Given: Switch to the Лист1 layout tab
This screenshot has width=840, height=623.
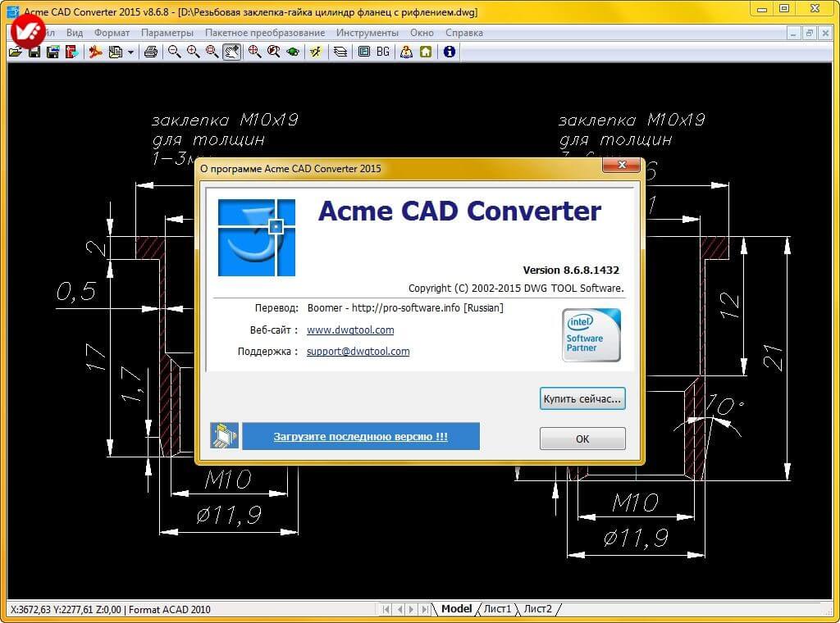Looking at the screenshot, I should pos(497,609).
